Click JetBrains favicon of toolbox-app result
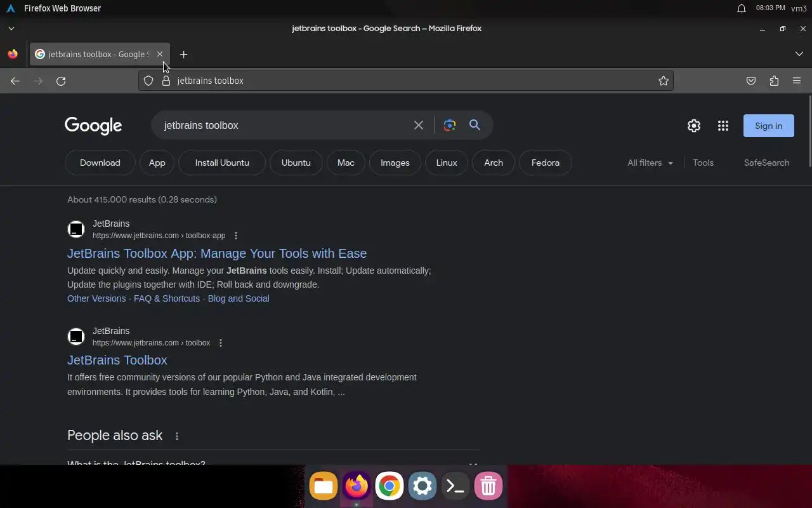 coord(76,229)
